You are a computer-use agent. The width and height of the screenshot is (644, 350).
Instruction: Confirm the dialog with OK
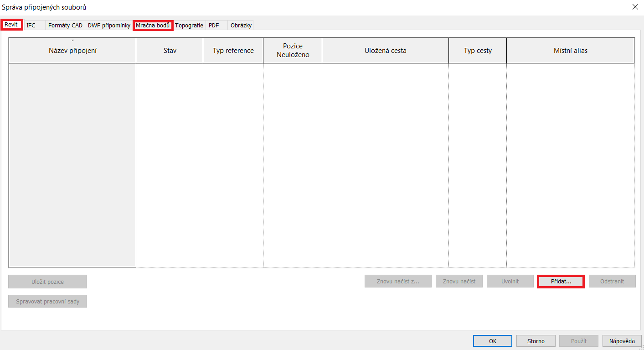point(493,341)
